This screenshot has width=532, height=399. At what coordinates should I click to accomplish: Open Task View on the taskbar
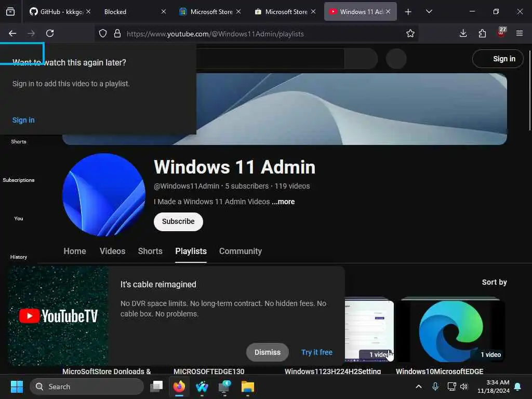pyautogui.click(x=156, y=387)
